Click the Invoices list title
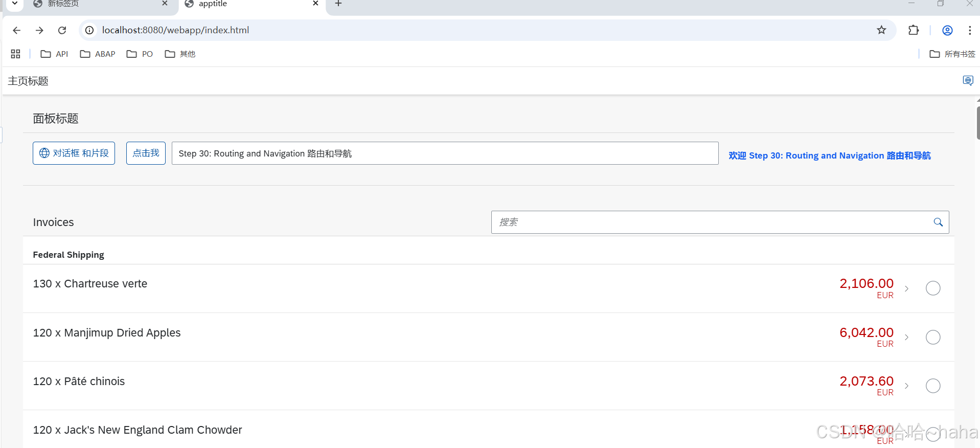Screen dimensions: 980x448 click(x=53, y=222)
